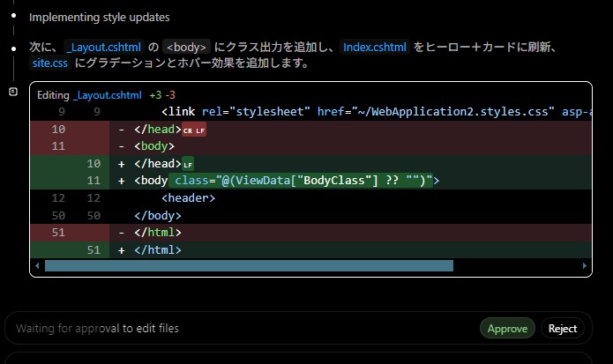Click the <body> inline code chip
Image resolution: width=613 pixels, height=364 pixels.
(188, 48)
